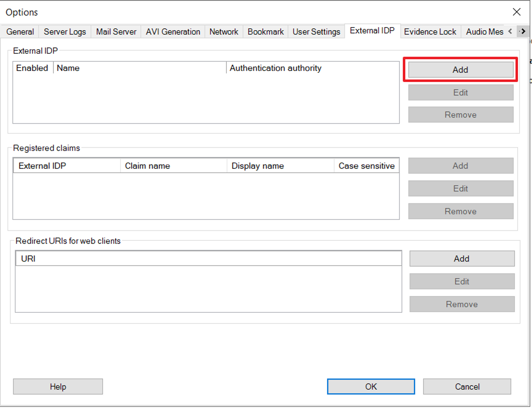Open the Help dialog
This screenshot has width=532, height=408.
coord(57,387)
